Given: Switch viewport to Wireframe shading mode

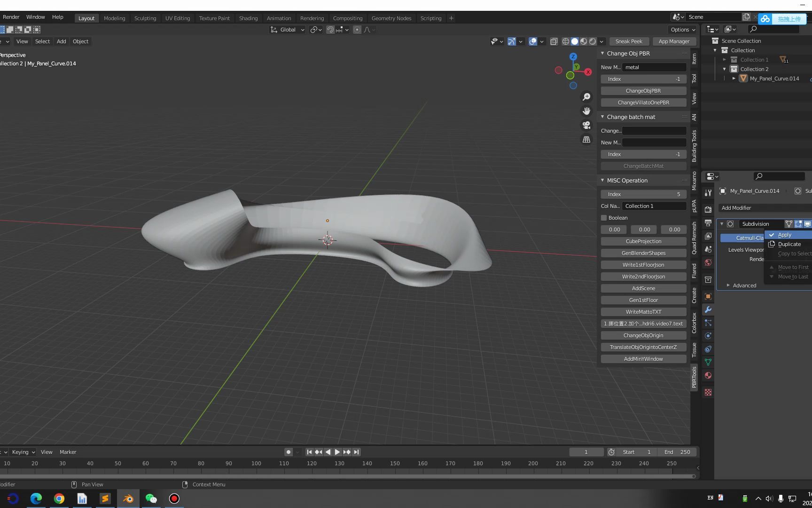Looking at the screenshot, I should (566, 41).
